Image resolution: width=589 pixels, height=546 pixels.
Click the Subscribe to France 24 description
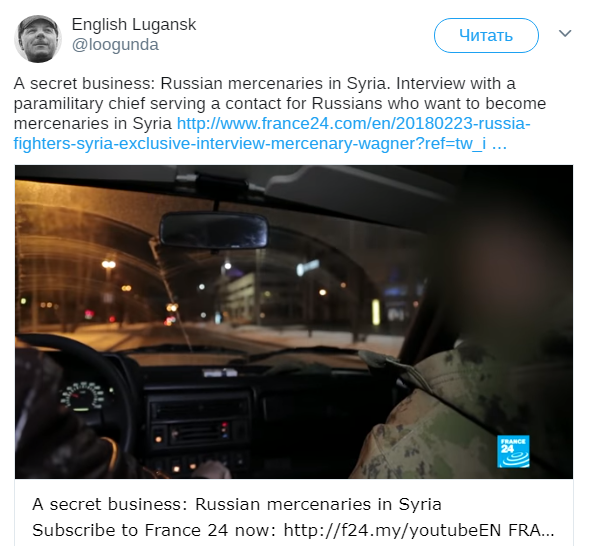coord(293,530)
